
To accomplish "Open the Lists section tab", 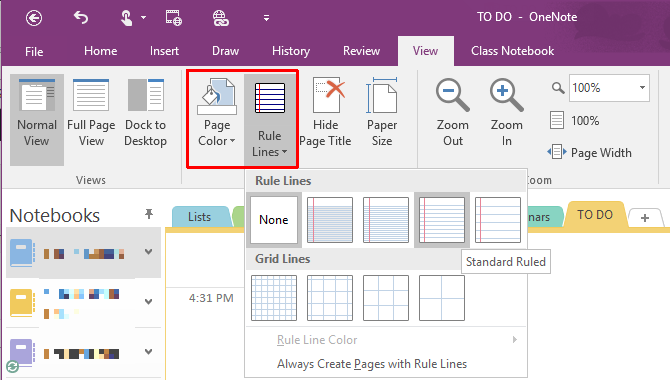I will (x=200, y=217).
